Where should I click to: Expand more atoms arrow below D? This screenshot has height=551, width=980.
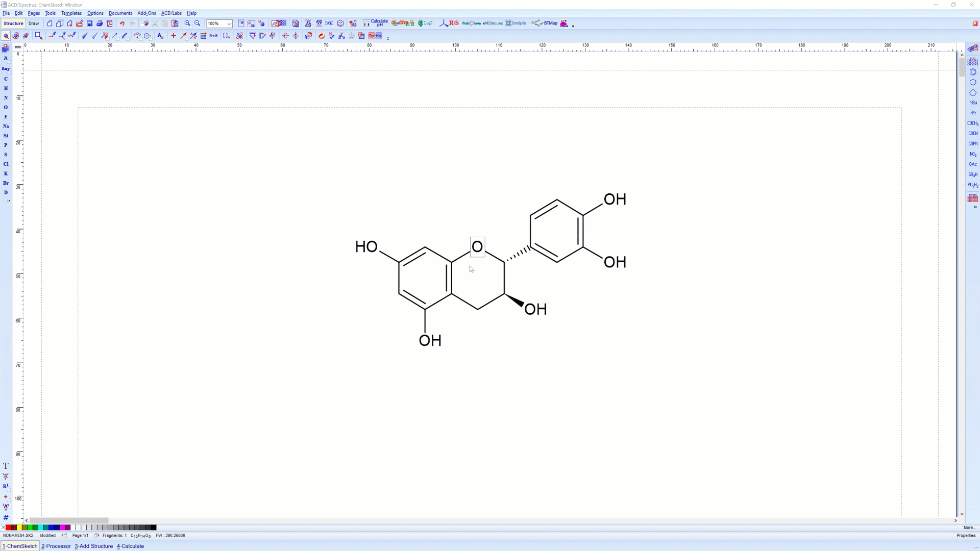pos(8,201)
